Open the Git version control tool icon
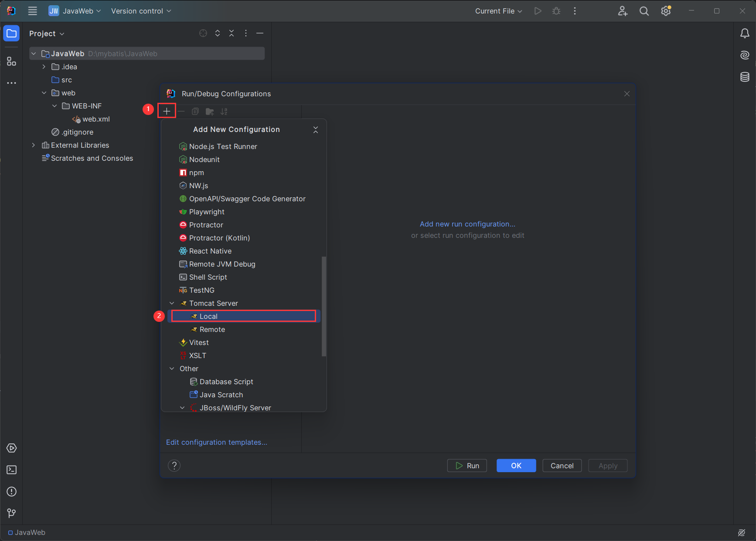756x541 pixels. point(12,514)
